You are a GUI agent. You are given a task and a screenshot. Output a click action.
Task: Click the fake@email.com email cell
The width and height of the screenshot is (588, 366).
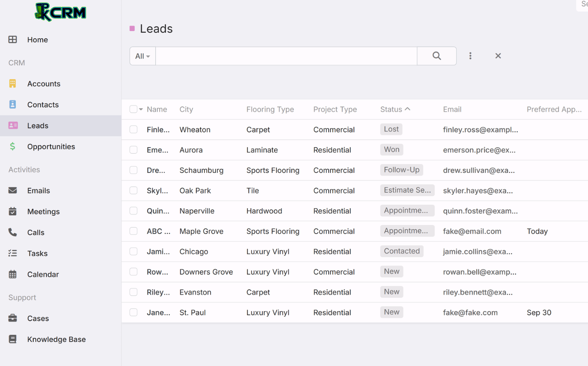472,231
